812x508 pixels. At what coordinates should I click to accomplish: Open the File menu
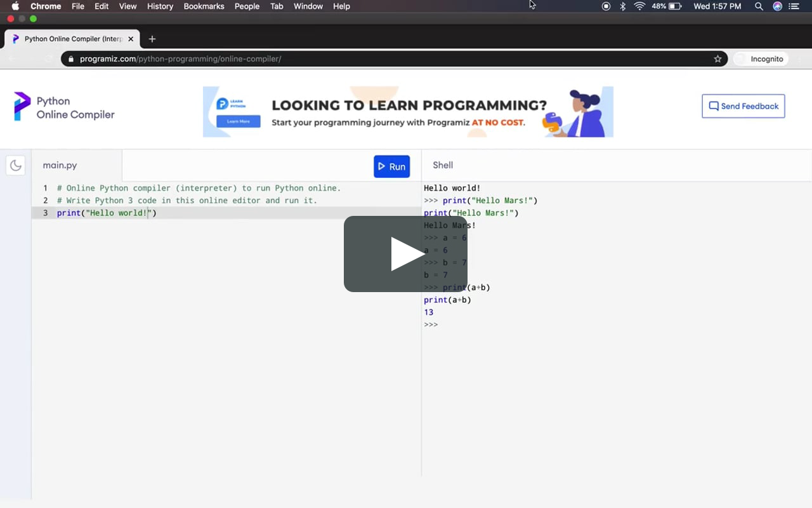(x=78, y=6)
